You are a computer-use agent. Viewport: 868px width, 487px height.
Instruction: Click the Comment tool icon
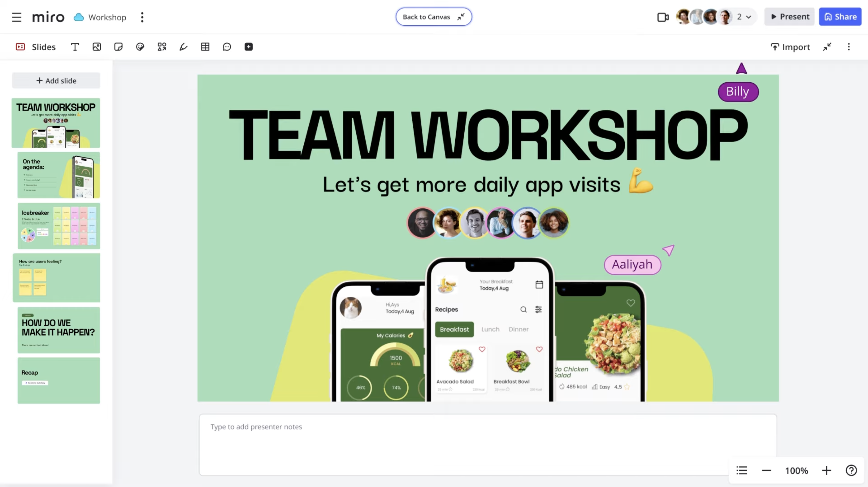227,47
